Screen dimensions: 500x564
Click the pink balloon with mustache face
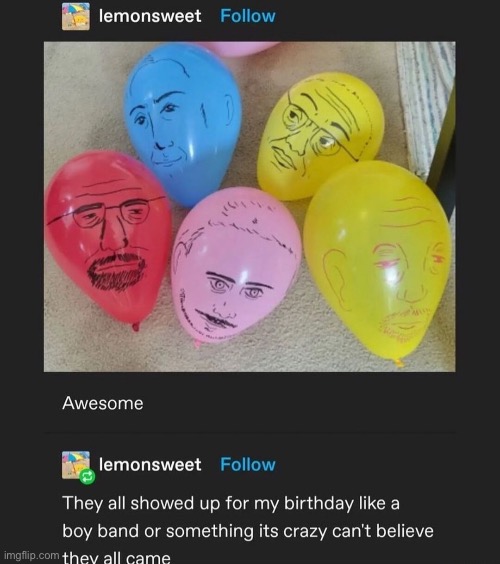click(x=236, y=266)
